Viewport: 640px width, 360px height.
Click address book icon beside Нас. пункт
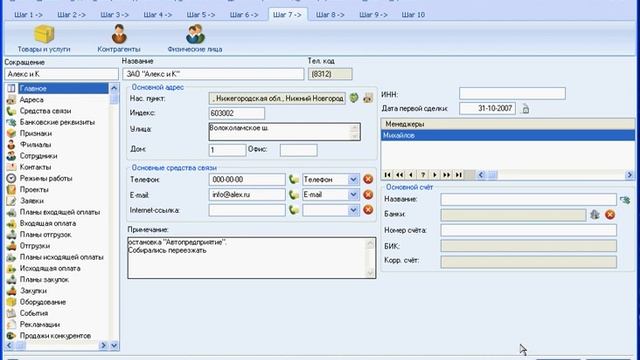pyautogui.click(x=368, y=98)
